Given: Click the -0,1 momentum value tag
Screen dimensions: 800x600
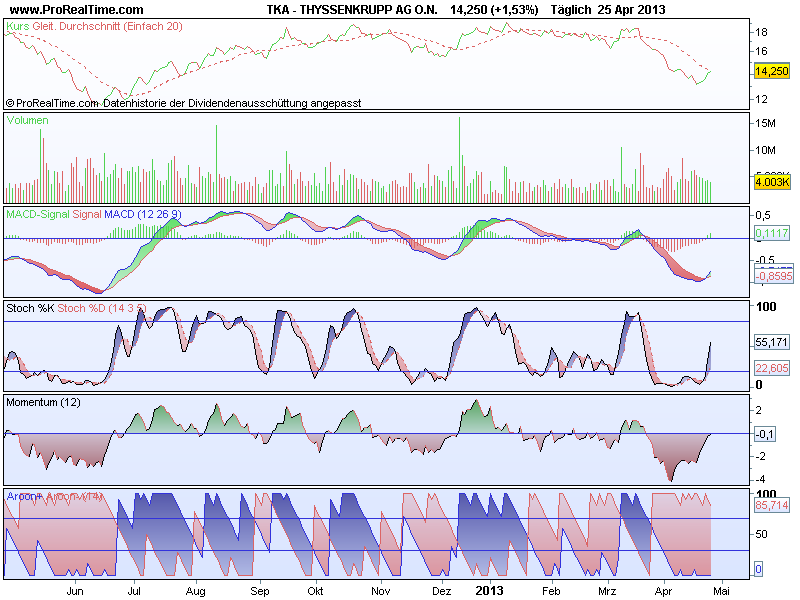Looking at the screenshot, I should click(765, 434).
